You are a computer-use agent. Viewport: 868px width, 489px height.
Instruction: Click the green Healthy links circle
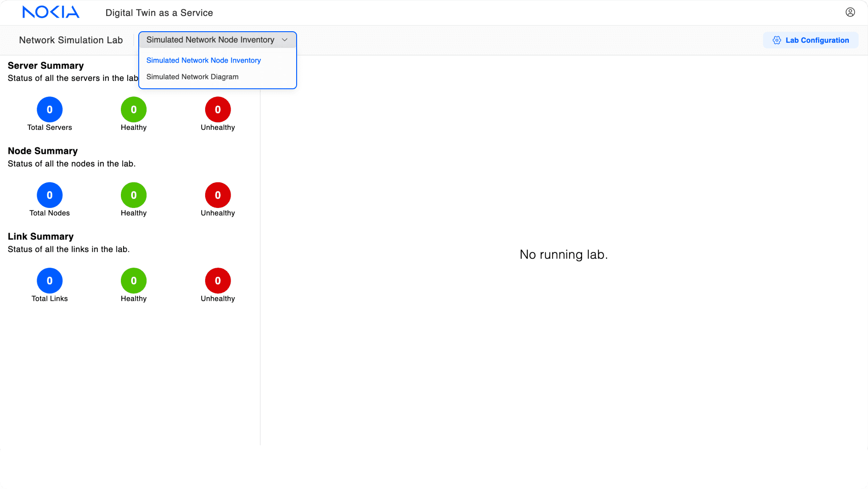coord(133,281)
